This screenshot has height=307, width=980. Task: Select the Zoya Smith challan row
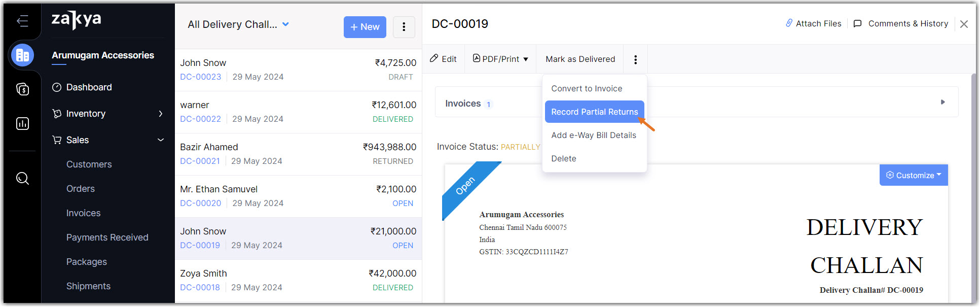coord(298,281)
